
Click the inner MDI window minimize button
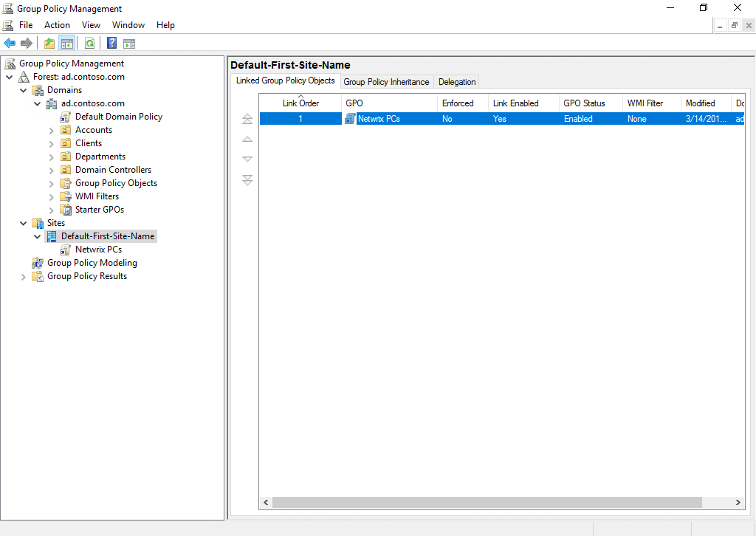(720, 26)
